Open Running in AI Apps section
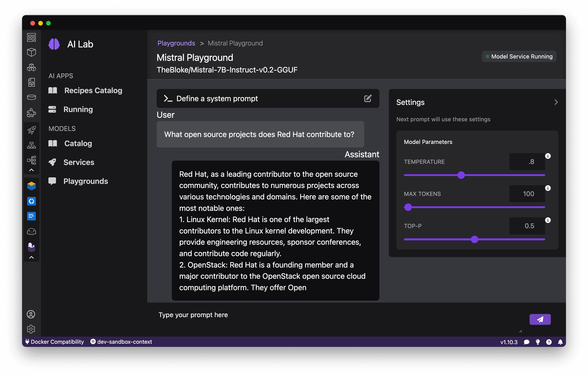The image size is (588, 376). tap(71, 109)
